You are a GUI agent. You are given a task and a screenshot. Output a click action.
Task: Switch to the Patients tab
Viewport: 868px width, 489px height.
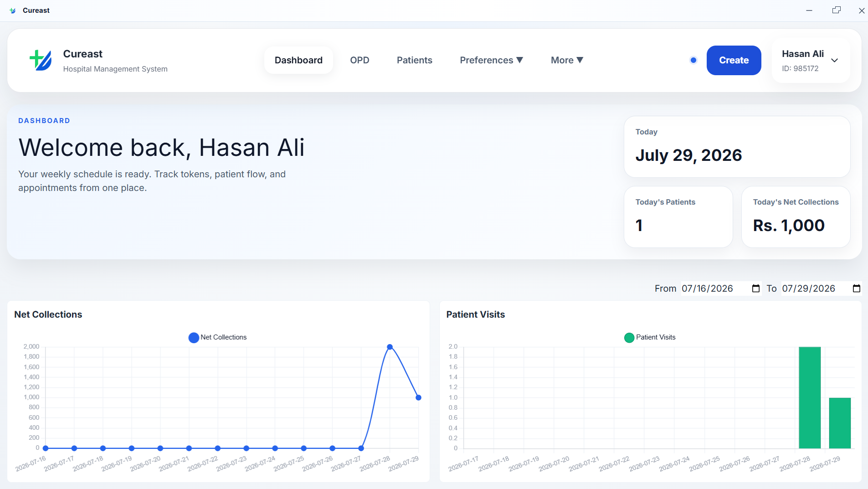point(415,60)
